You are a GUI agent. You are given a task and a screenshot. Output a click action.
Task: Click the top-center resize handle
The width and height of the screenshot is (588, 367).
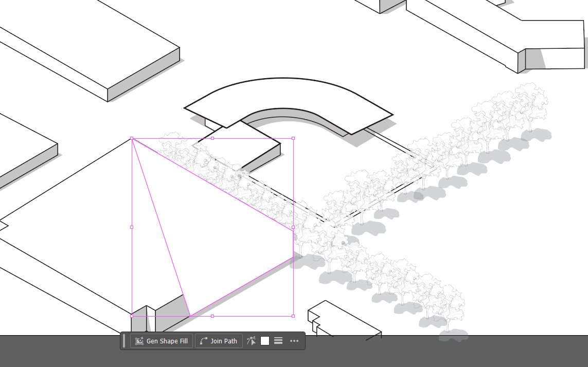click(212, 138)
